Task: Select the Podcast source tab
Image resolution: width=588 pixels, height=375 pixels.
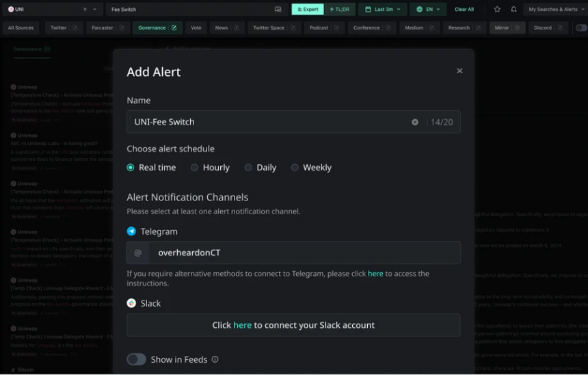Action: pyautogui.click(x=319, y=28)
